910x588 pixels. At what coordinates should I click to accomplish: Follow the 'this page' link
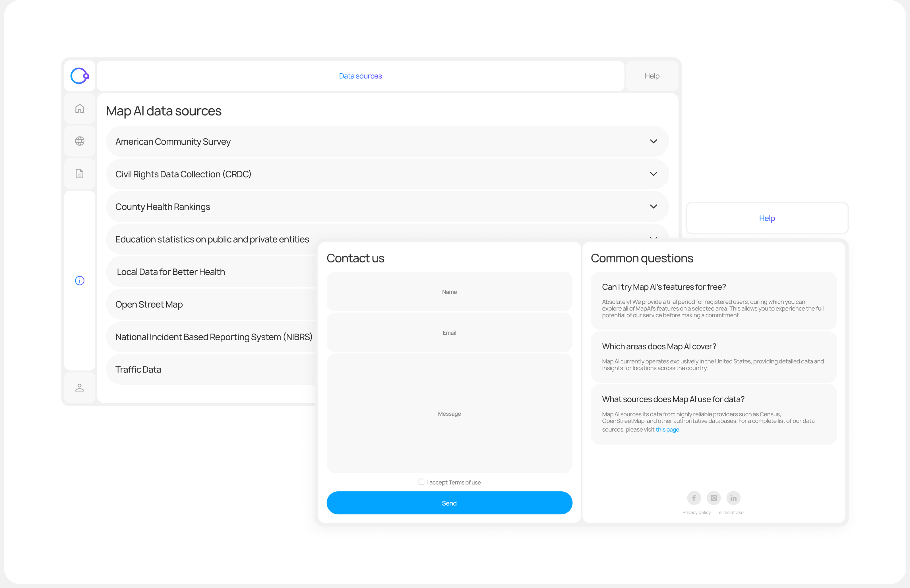[667, 430]
